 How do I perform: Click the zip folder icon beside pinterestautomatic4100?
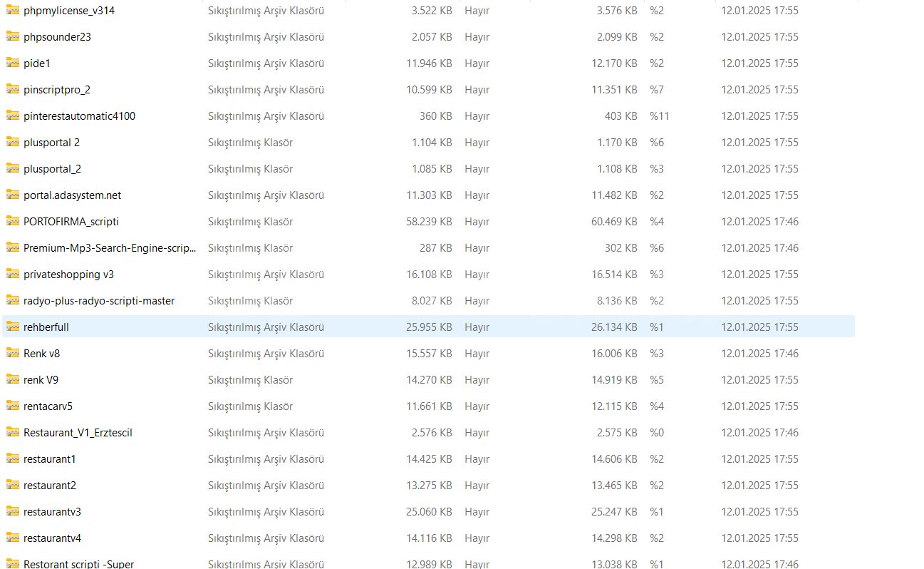point(13,116)
